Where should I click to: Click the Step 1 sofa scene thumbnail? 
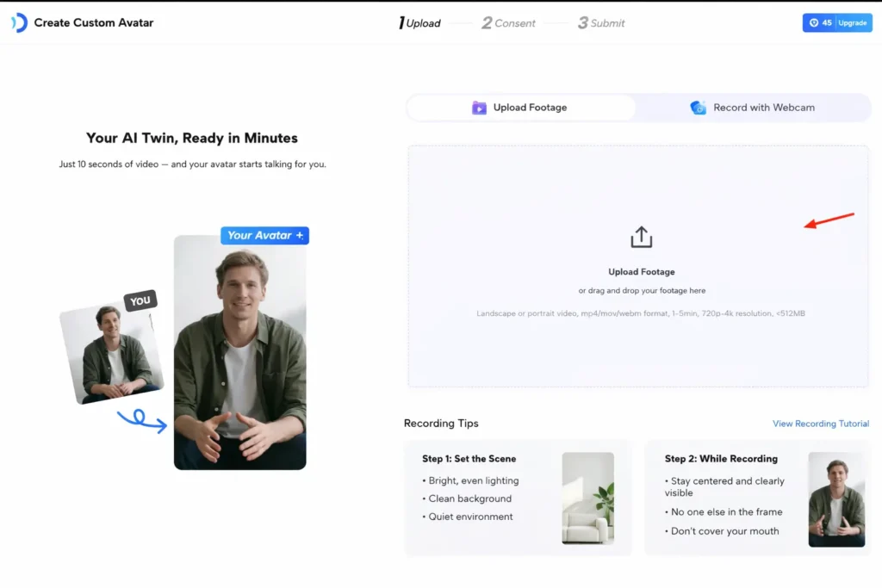tap(587, 498)
